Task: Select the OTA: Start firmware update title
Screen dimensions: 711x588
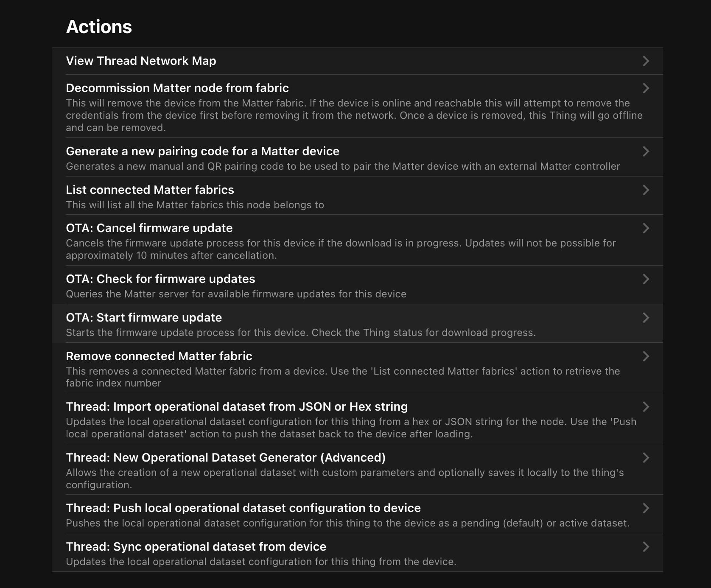Action: [144, 318]
